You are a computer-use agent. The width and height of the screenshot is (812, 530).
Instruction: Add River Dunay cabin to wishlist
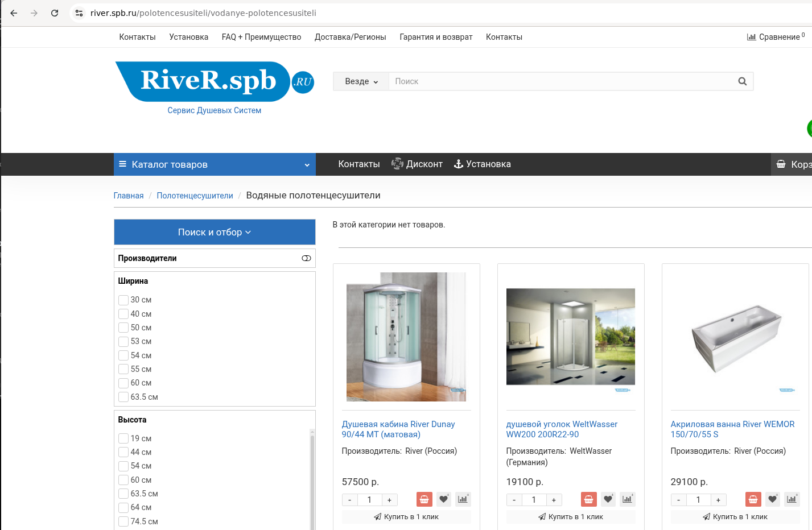444,499
